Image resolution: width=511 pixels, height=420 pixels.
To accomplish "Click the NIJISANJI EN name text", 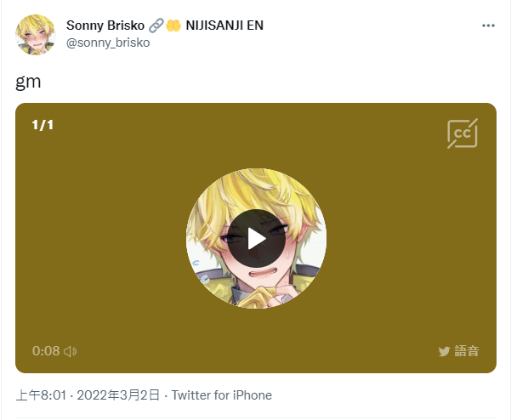I will 224,26.
